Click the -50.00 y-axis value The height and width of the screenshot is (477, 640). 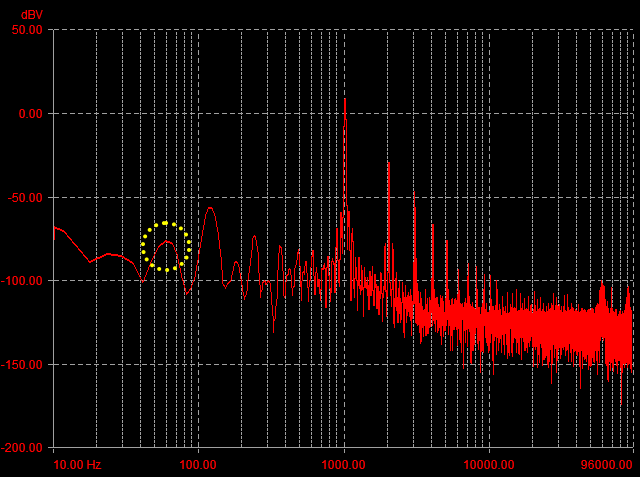pos(25,197)
